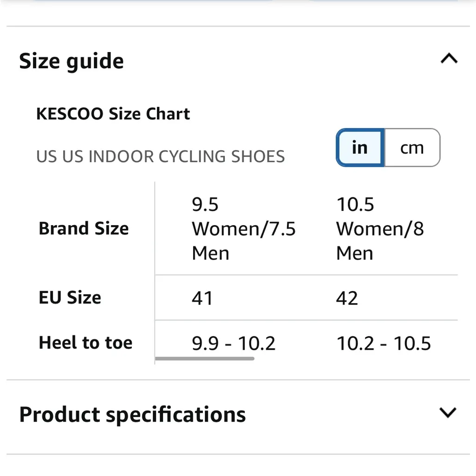Click the horizontal scrollbar below the chart
This screenshot has width=476, height=476.
[204, 359]
